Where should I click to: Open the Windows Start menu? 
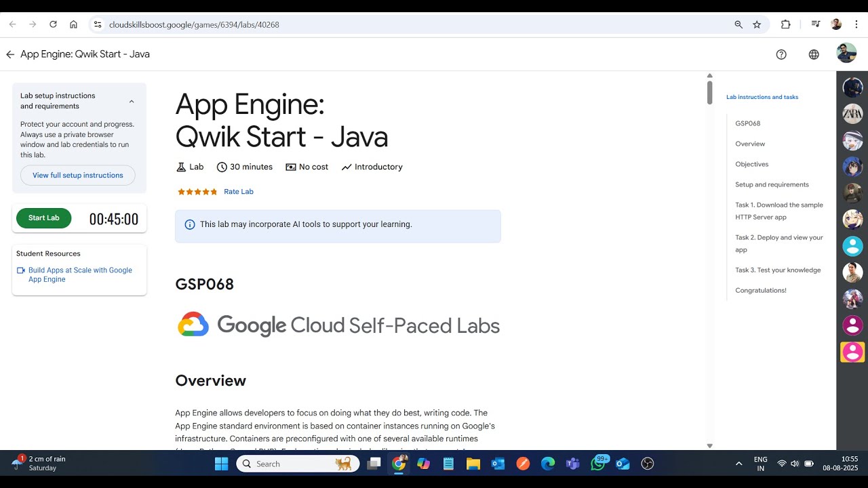click(x=222, y=464)
